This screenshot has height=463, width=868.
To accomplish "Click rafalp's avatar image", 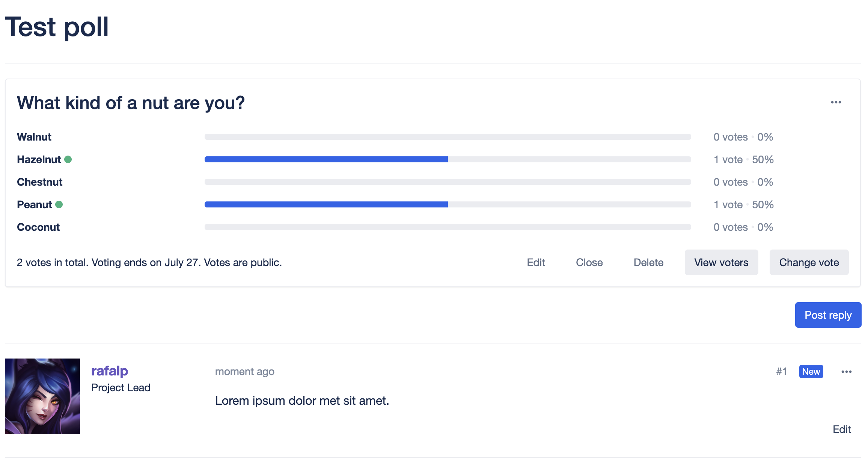I will click(x=42, y=396).
